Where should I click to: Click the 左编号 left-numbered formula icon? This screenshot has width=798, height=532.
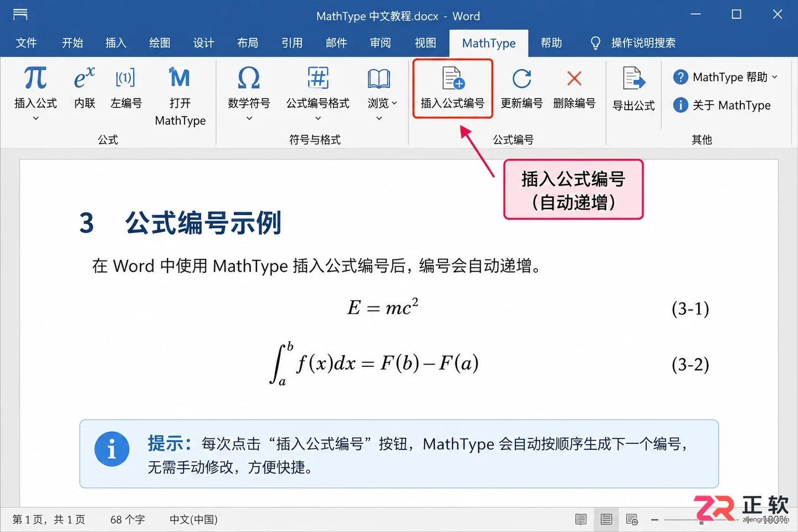click(125, 78)
